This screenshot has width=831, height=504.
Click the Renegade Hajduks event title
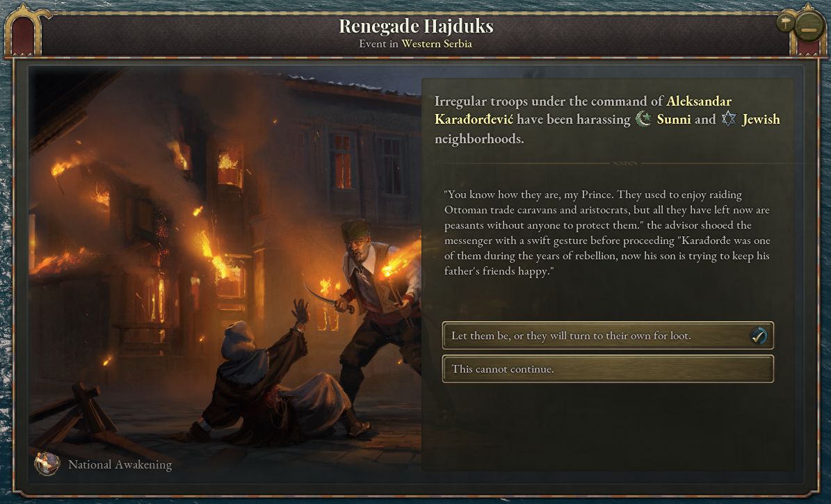416,26
